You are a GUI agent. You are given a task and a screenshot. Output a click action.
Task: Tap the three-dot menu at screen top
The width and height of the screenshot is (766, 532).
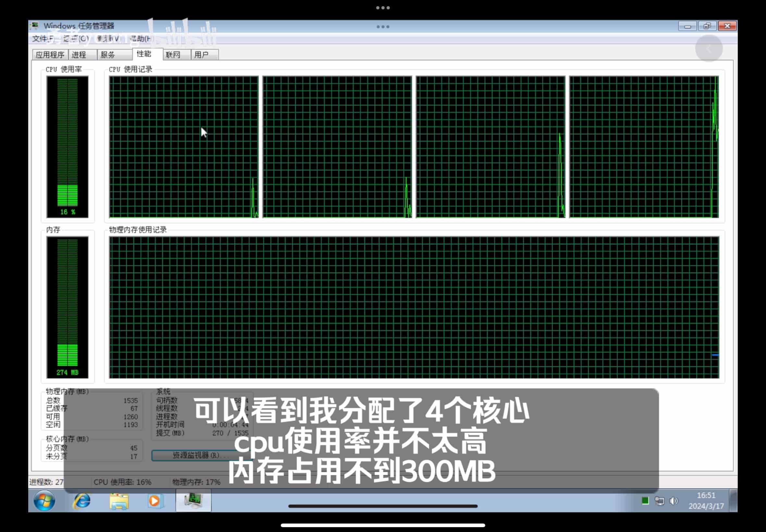pos(383,8)
